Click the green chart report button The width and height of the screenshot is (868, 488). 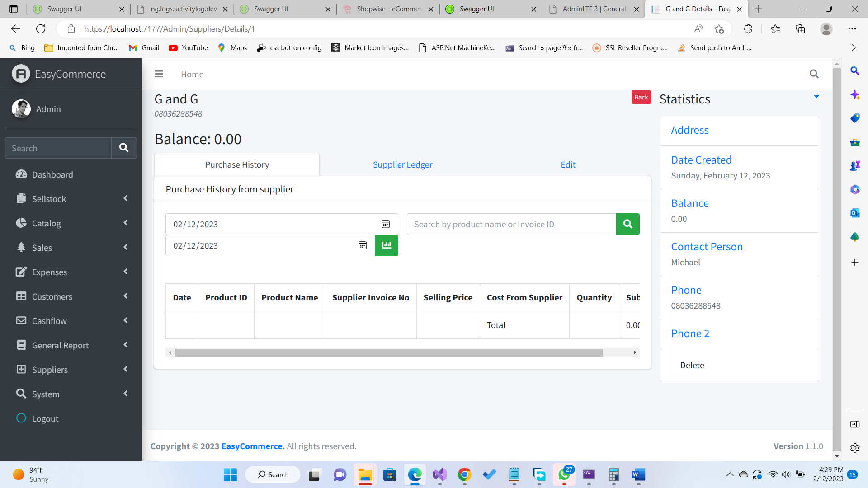point(386,245)
